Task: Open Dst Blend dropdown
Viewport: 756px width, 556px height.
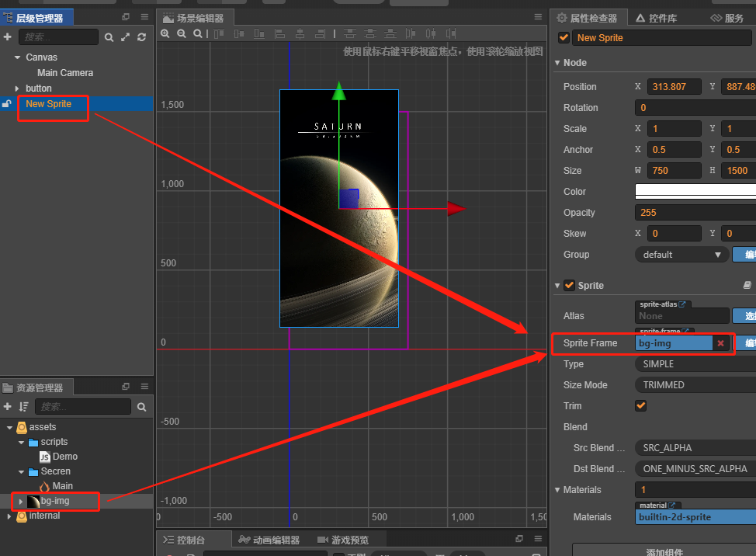Action: coord(695,469)
